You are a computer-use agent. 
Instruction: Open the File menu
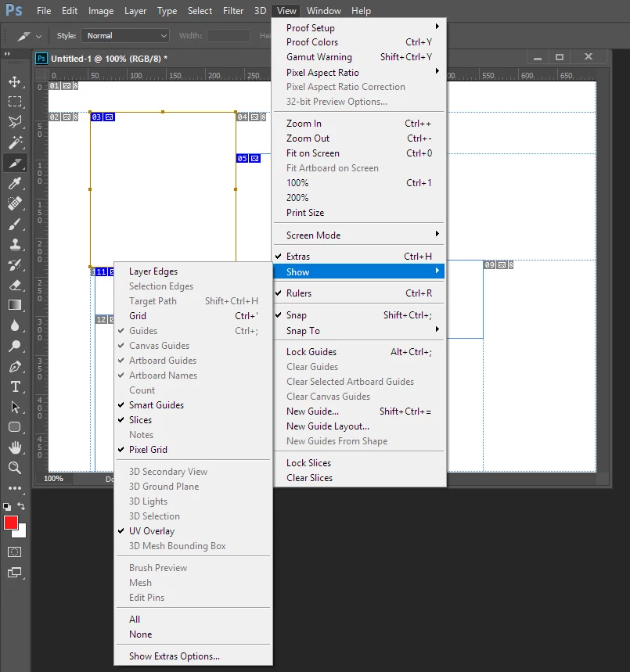(x=44, y=11)
